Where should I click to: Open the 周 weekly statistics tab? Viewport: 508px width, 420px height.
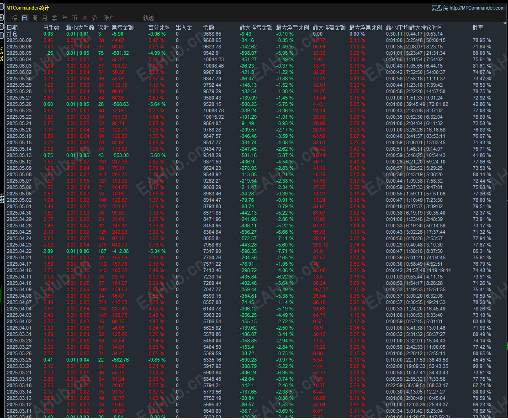(35, 18)
